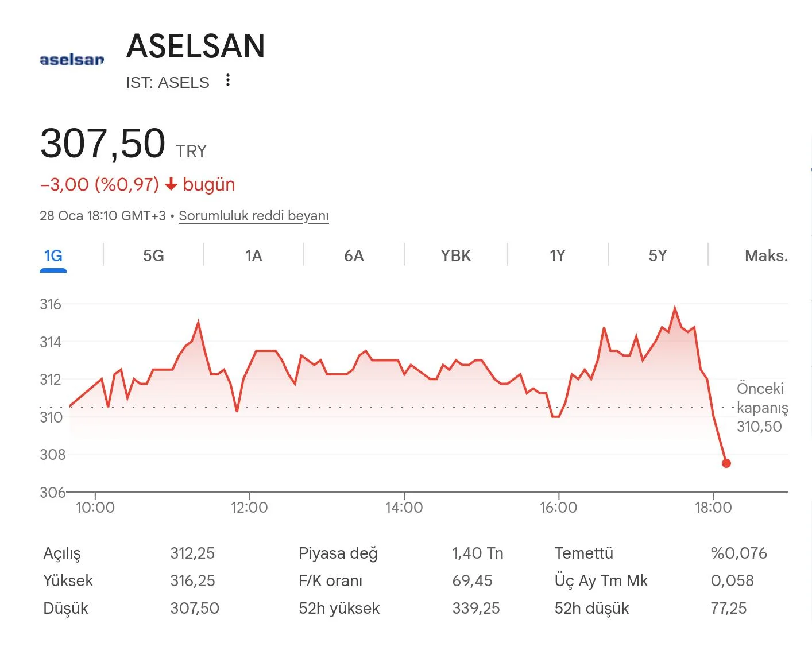Select the YBK year-to-date tab

pos(456,255)
